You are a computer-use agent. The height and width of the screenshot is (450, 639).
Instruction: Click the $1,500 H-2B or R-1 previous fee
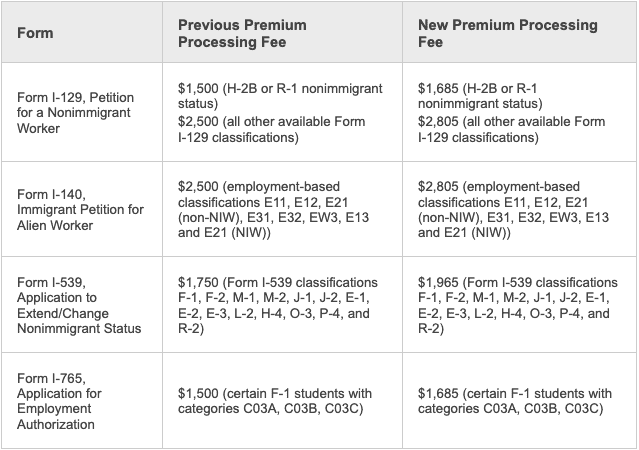point(280,96)
